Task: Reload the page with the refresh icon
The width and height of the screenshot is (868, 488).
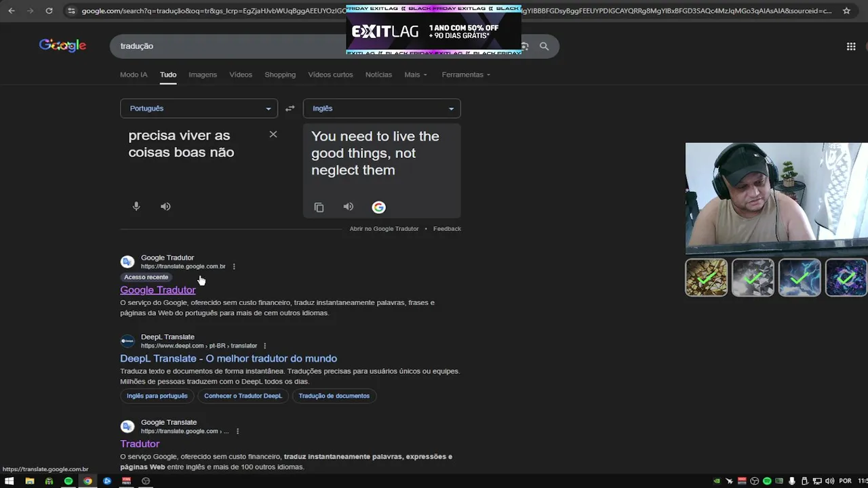Action: (x=49, y=11)
